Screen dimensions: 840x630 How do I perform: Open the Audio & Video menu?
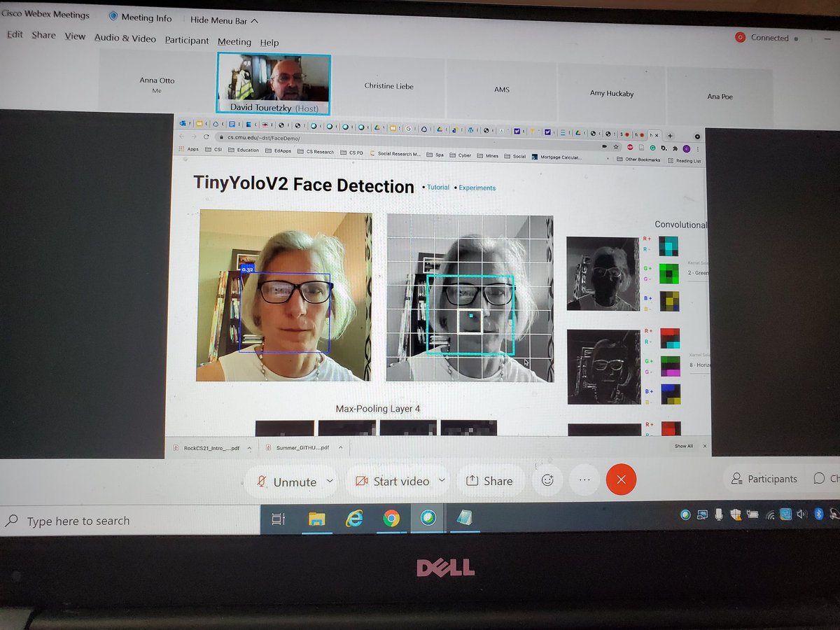[125, 38]
